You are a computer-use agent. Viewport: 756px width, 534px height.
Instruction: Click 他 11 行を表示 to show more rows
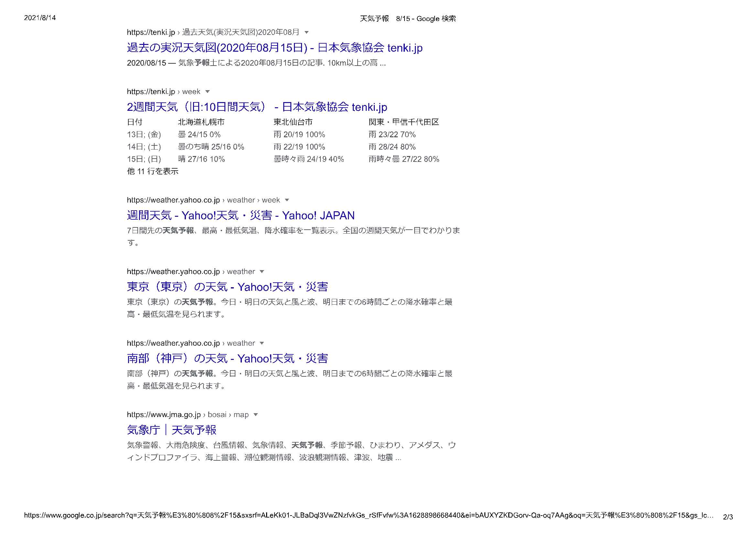152,171
